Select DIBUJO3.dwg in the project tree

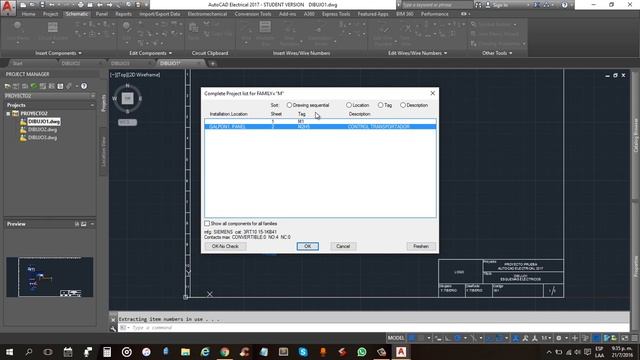point(42,138)
